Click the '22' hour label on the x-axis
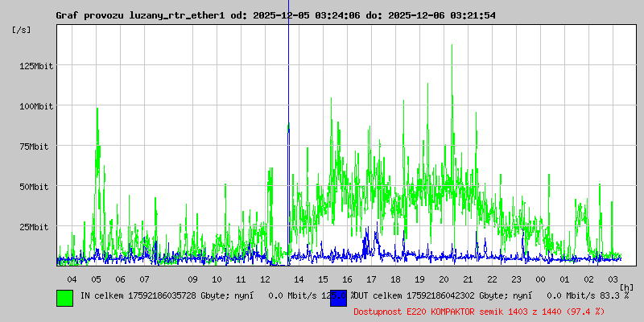 [x=492, y=279]
